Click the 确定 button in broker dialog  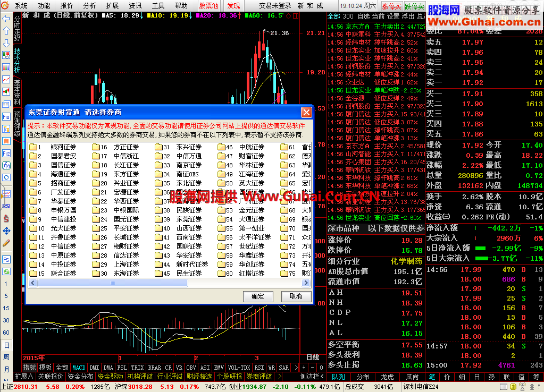(258, 296)
